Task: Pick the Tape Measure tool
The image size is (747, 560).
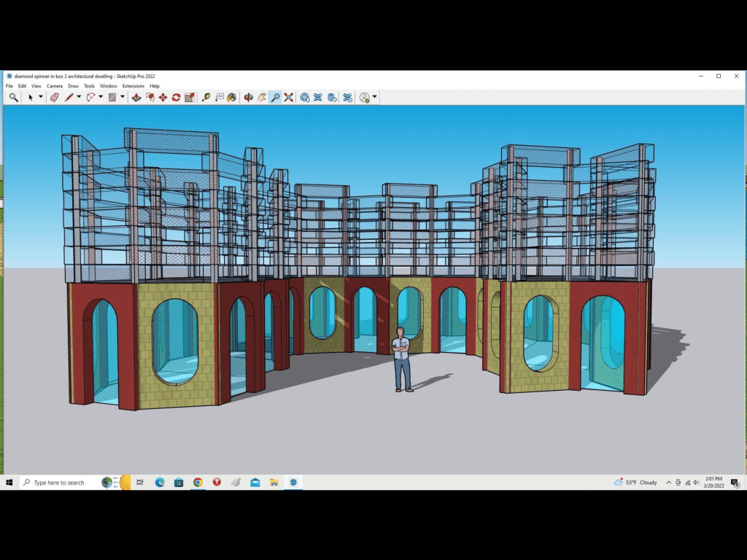Action: (206, 97)
